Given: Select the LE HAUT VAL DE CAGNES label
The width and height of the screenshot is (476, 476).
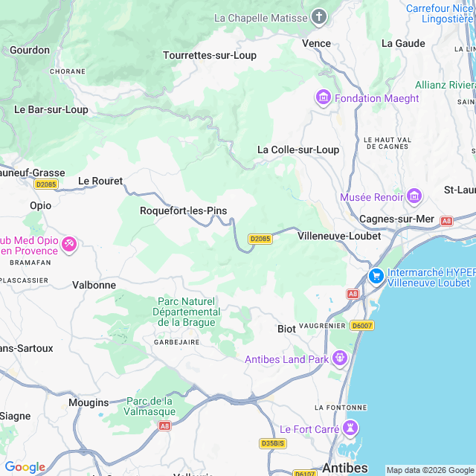Looking at the screenshot, I should click(387, 143).
